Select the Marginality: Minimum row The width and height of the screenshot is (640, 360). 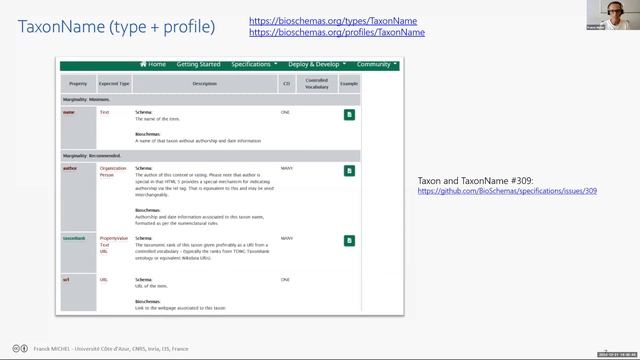click(x=211, y=100)
